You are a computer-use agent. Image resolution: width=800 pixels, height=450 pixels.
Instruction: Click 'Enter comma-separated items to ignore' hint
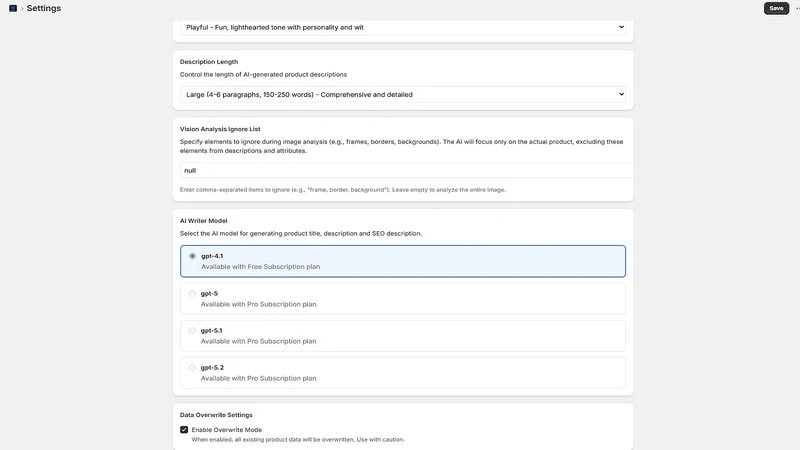(x=342, y=190)
